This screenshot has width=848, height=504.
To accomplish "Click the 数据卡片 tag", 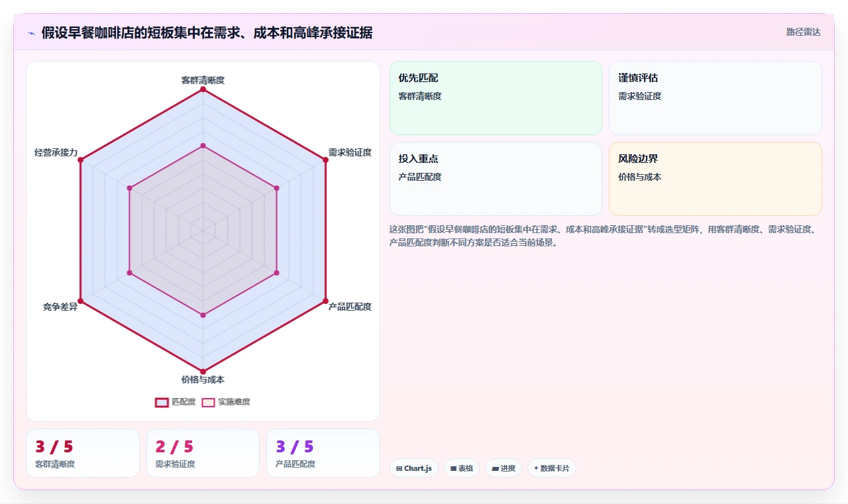I will [x=552, y=468].
